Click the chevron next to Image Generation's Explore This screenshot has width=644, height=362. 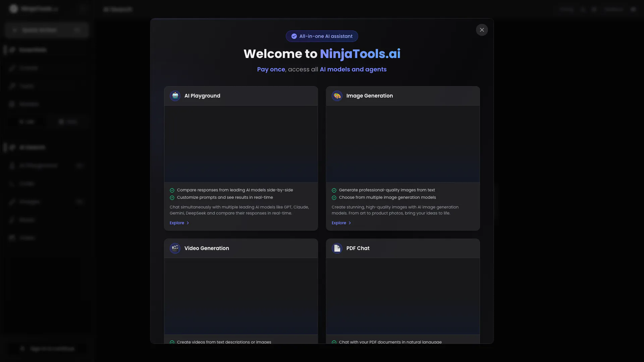pyautogui.click(x=350, y=223)
